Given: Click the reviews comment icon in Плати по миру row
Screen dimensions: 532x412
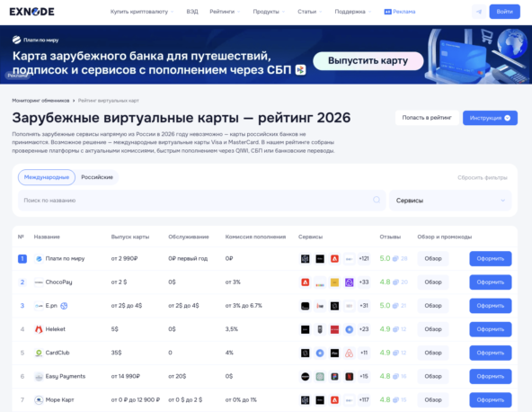Looking at the screenshot, I should click(395, 259).
